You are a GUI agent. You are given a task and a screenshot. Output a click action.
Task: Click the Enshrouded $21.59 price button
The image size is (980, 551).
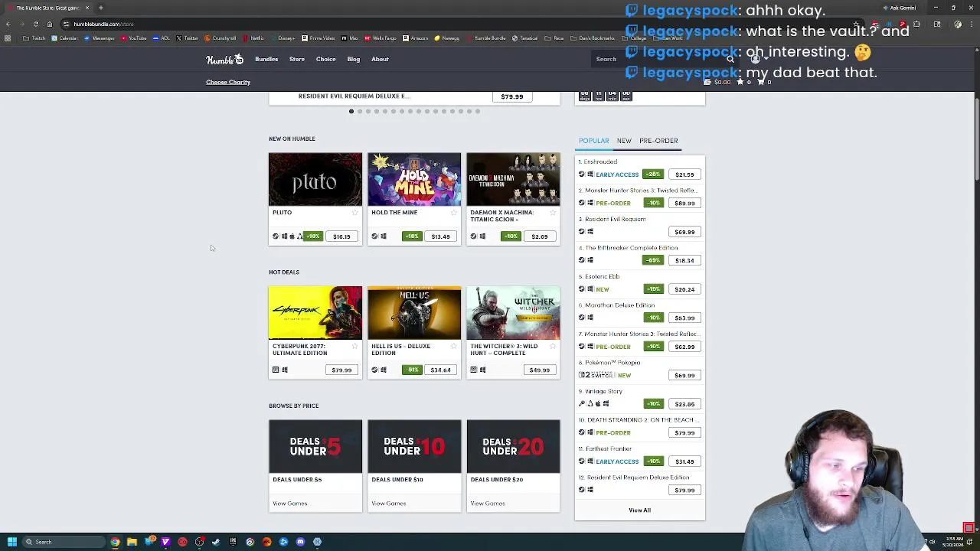click(x=684, y=174)
